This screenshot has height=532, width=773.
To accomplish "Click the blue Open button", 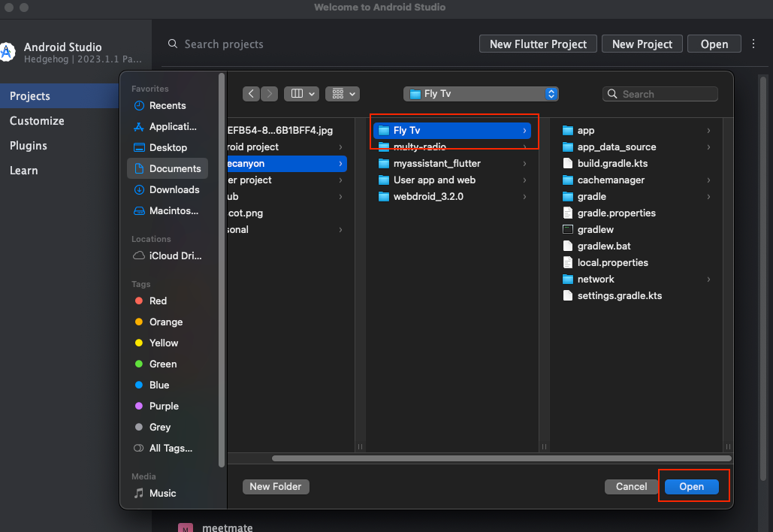I will pyautogui.click(x=691, y=487).
